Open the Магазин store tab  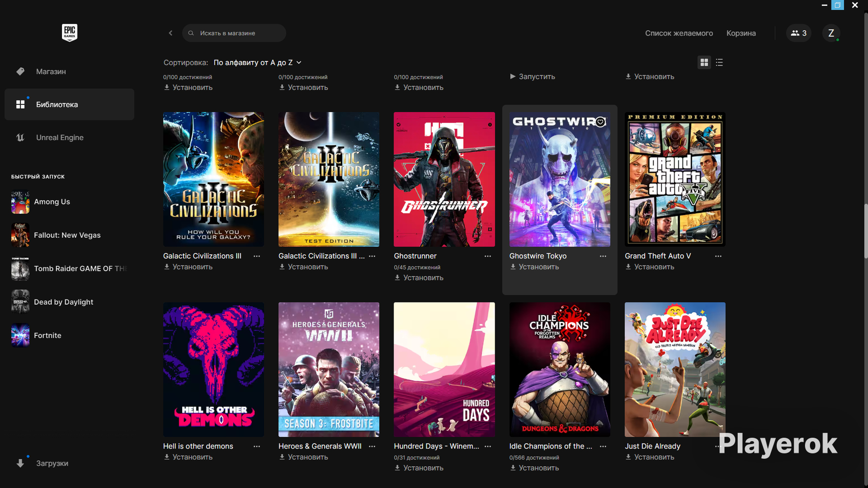pos(69,72)
